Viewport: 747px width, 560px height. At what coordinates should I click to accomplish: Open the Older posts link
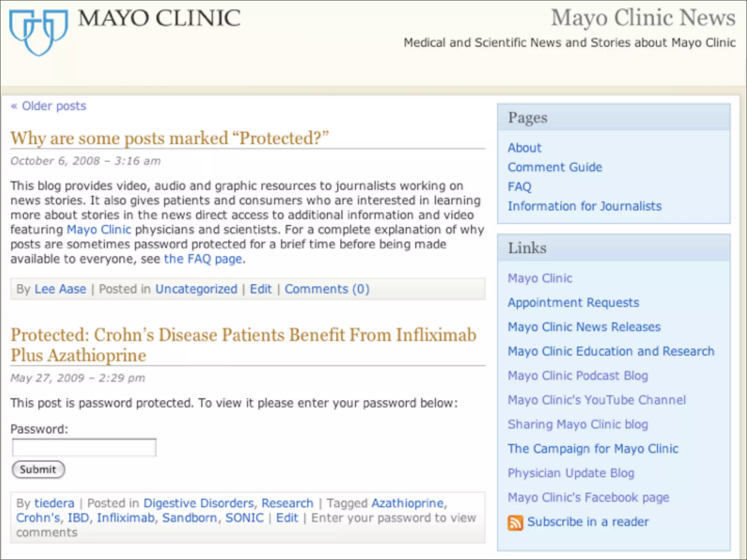click(49, 106)
